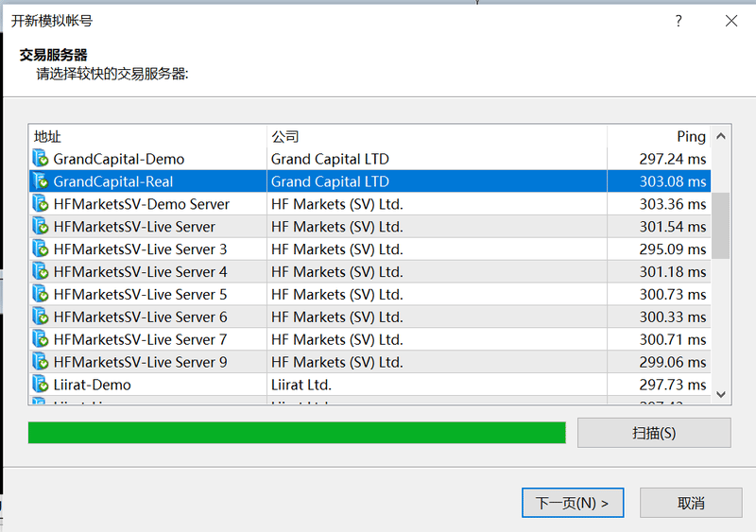Screen dimensions: 756x532
Task: Click the scrollbar down arrow
Action: point(721,394)
